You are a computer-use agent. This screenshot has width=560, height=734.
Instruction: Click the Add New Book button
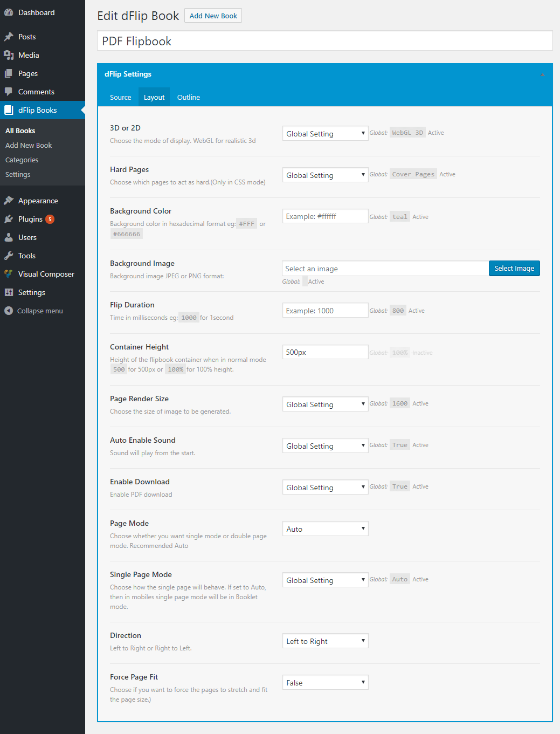213,16
